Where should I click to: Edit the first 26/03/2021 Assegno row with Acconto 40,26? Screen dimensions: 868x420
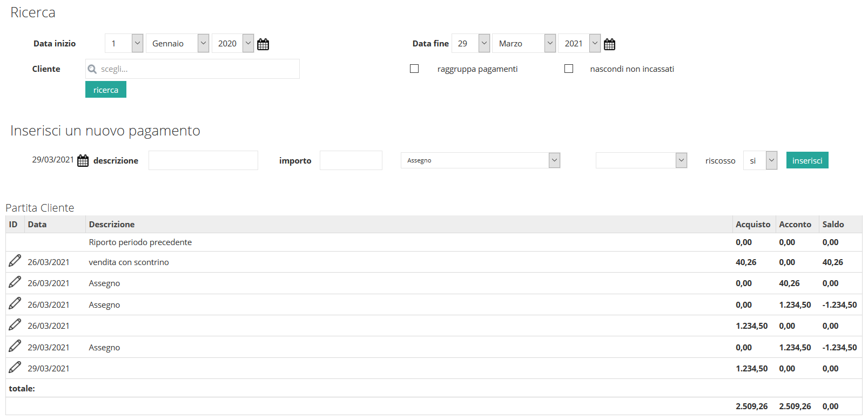(x=15, y=282)
